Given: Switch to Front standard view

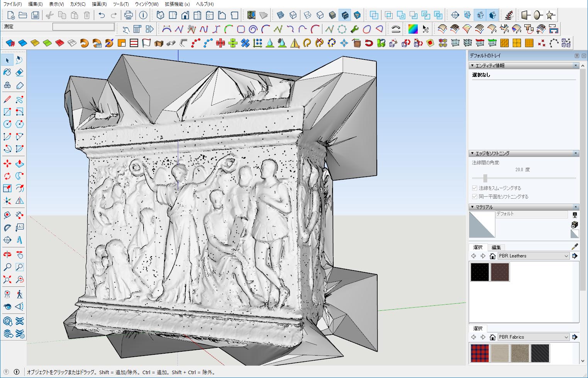Looking at the screenshot, I should tap(185, 15).
